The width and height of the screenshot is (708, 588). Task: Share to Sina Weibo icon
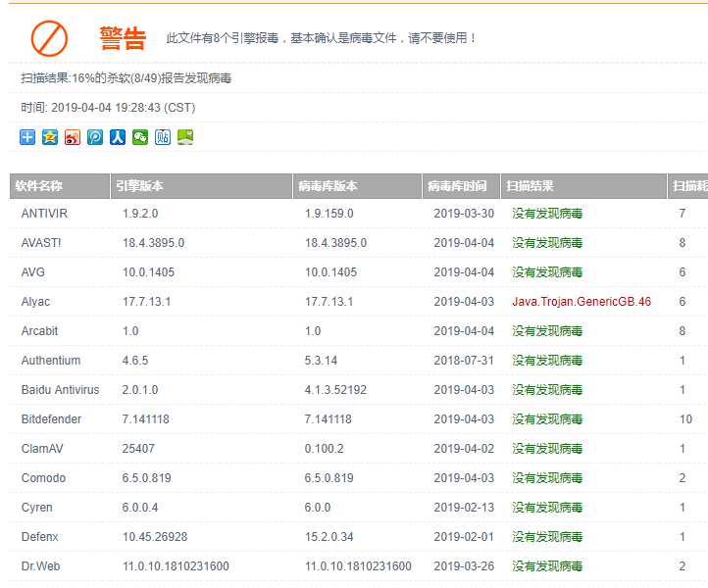[x=73, y=137]
